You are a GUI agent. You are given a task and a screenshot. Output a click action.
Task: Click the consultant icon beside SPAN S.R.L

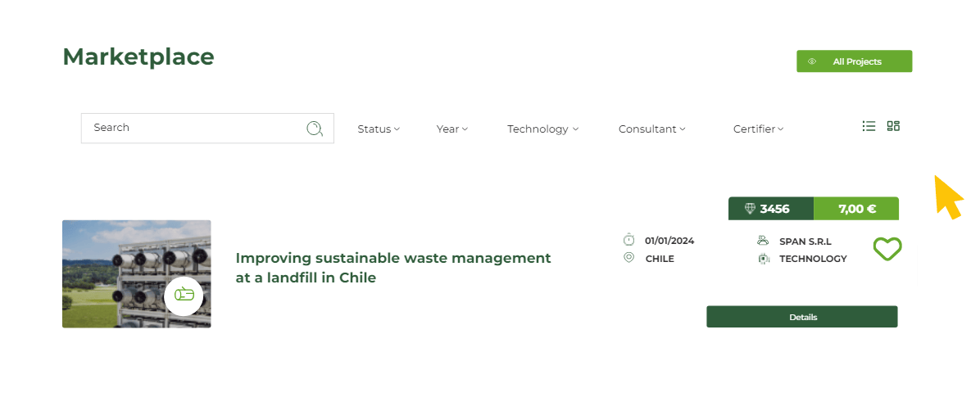click(763, 241)
